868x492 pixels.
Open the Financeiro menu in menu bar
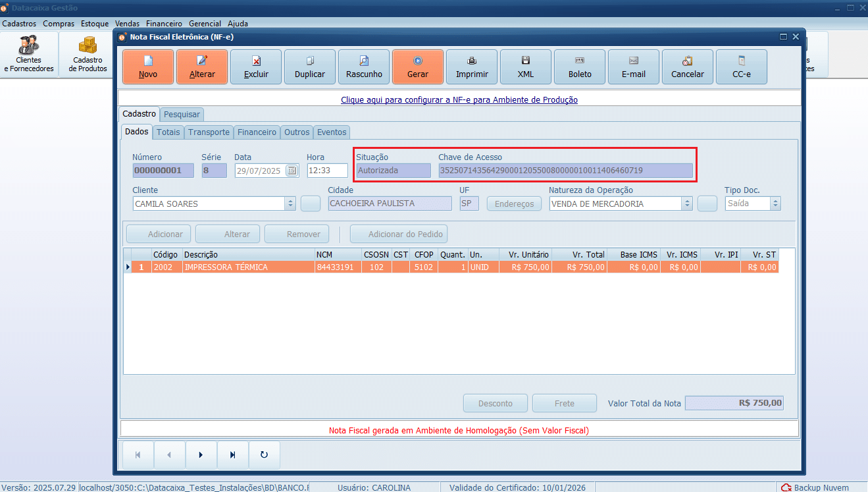pos(164,24)
